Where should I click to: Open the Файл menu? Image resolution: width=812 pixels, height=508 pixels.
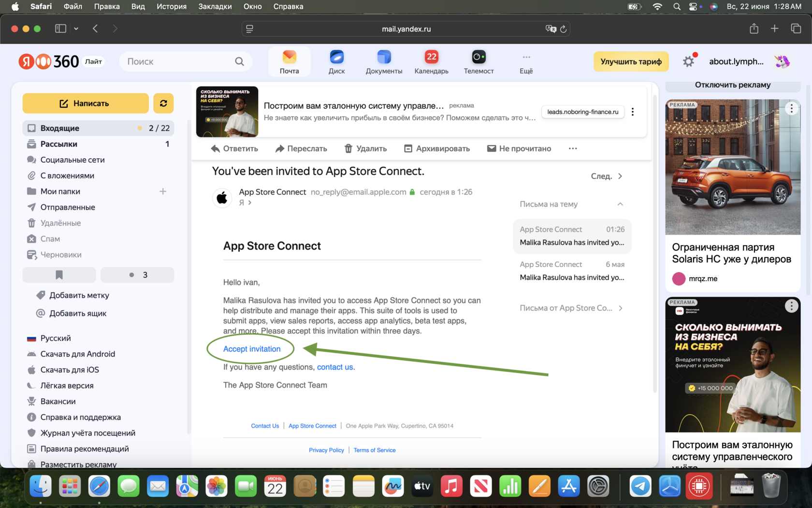(x=73, y=6)
